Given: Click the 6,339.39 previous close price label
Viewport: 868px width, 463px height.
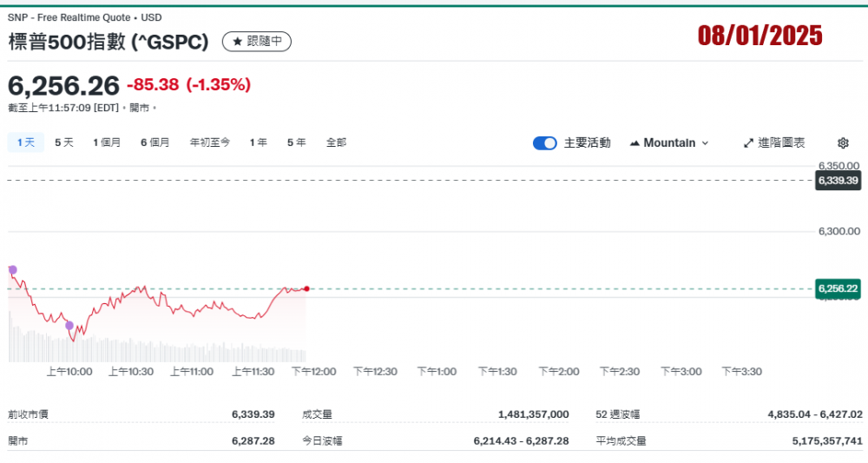Looking at the screenshot, I should (837, 181).
